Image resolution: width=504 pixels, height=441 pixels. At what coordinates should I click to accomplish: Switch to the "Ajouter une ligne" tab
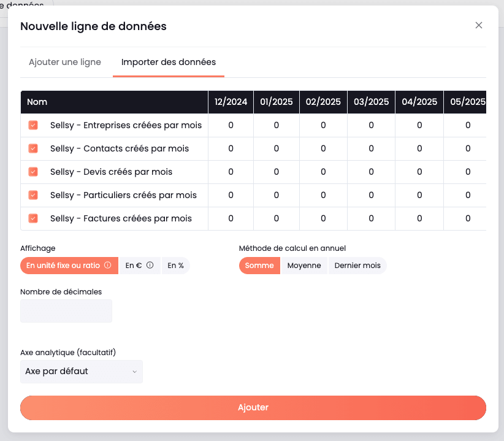[64, 62]
